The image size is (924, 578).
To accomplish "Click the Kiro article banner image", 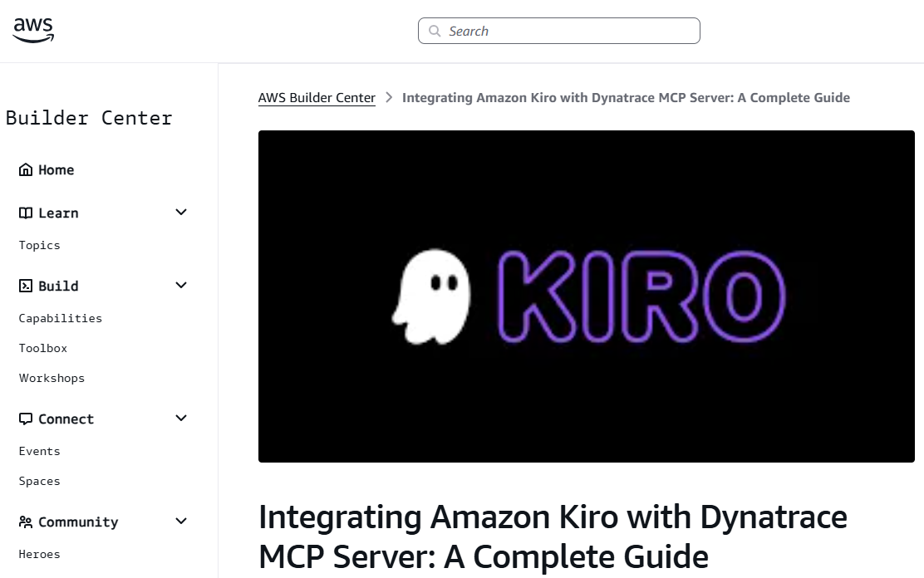I will point(587,296).
